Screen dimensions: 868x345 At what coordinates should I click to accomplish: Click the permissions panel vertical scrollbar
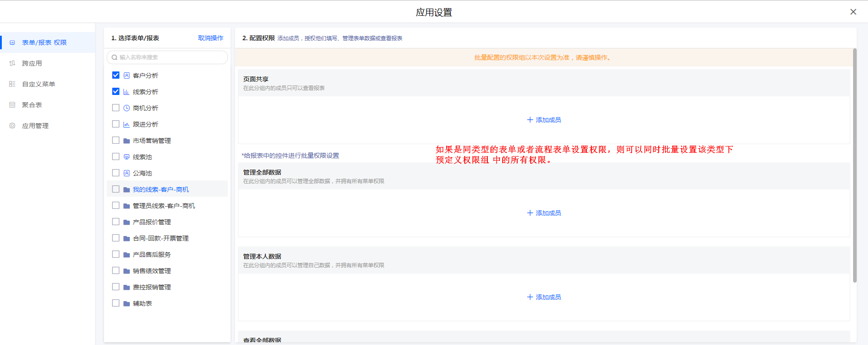(x=854, y=165)
